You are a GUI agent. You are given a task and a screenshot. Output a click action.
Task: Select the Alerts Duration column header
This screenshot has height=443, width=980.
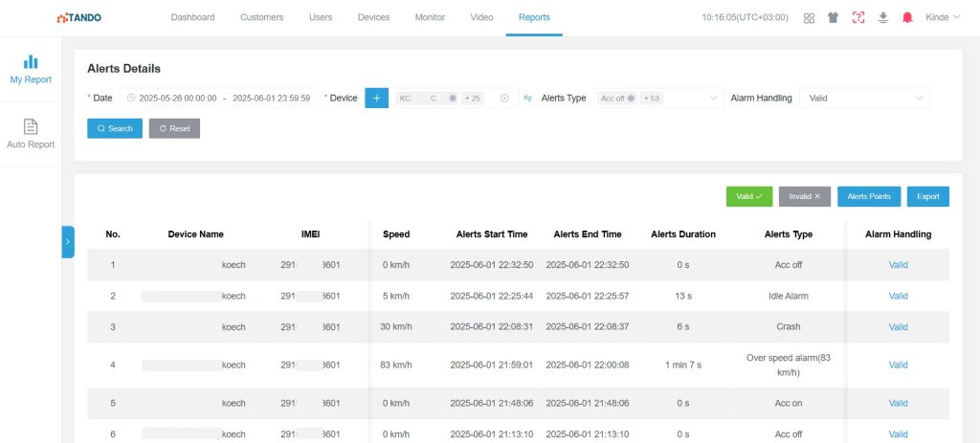683,234
